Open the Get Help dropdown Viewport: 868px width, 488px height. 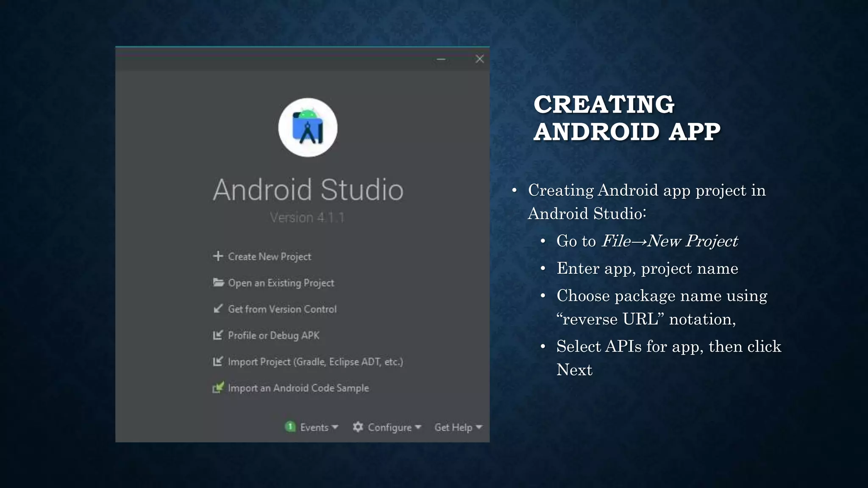(x=458, y=427)
